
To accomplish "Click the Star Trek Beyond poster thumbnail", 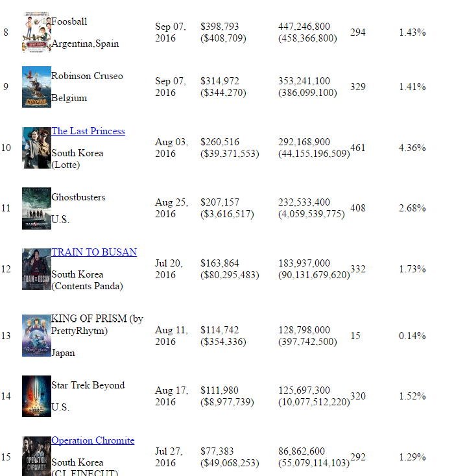I will click(36, 396).
